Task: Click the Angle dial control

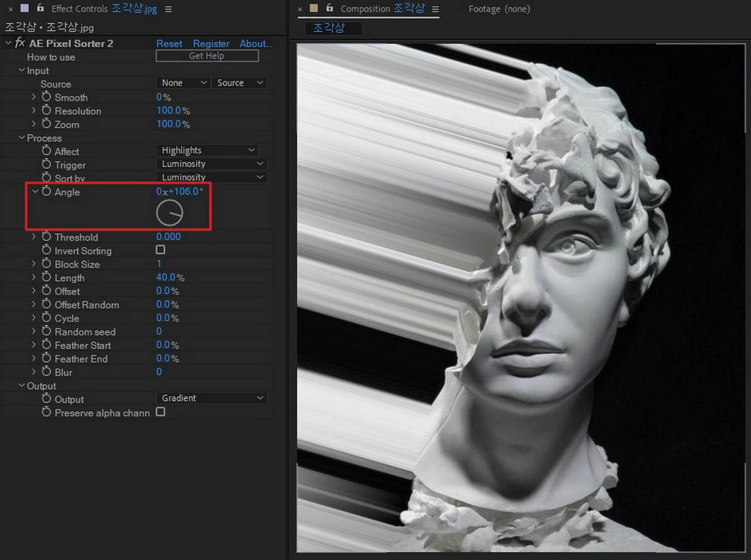Action: pos(169,213)
